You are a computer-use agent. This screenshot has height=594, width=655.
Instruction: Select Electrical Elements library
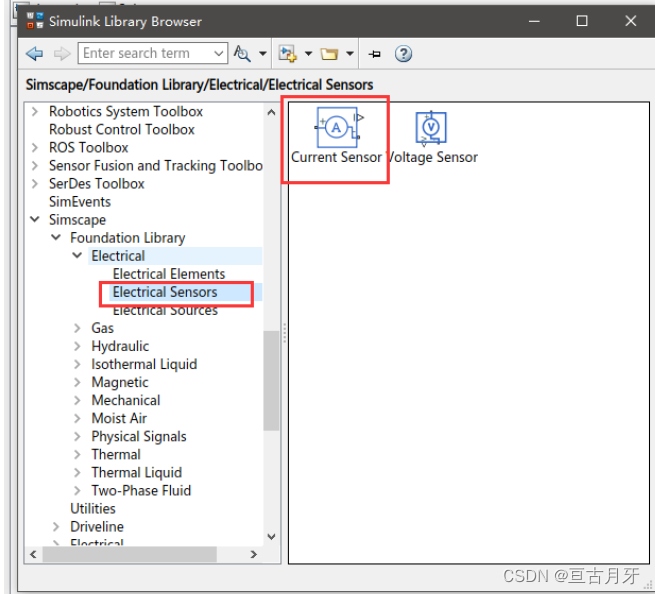(169, 274)
